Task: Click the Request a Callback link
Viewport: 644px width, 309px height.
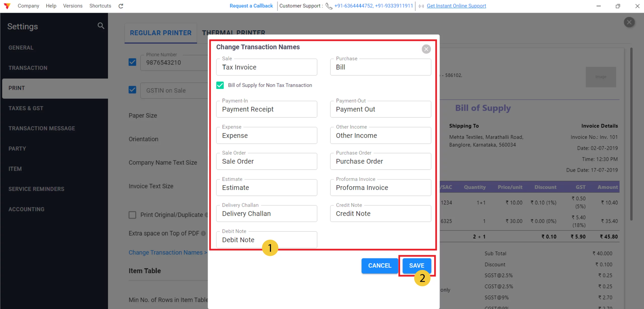Action: (x=251, y=6)
